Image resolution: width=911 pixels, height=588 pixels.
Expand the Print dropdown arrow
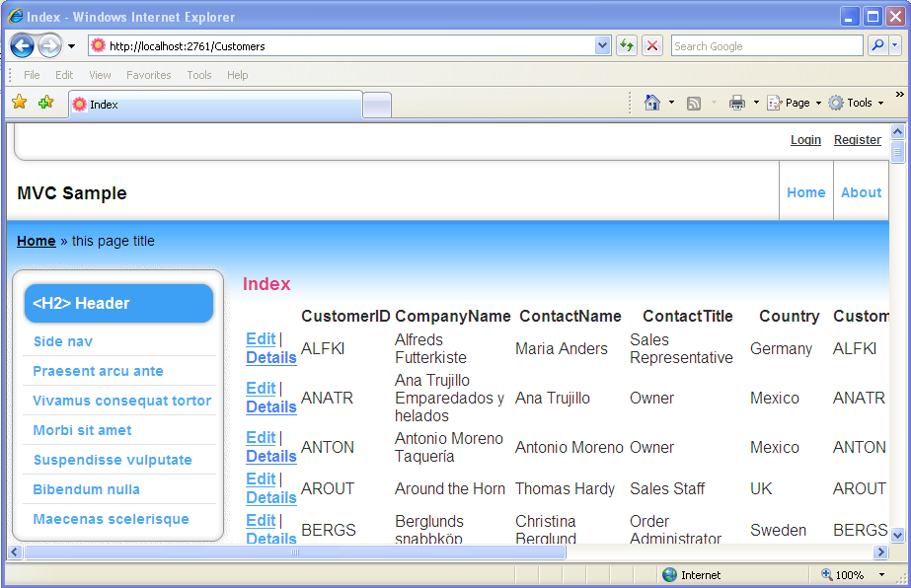(x=756, y=103)
